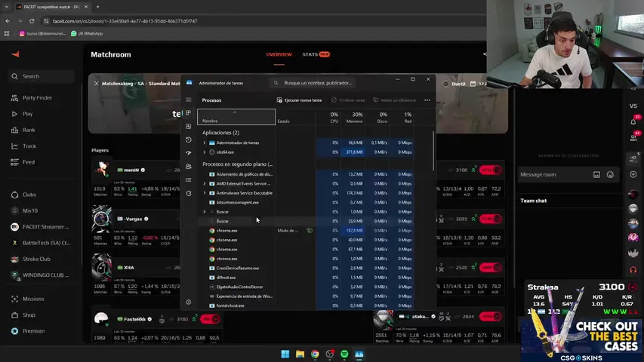Expand the first Buscar process row
The height and width of the screenshot is (362, 644).
[205, 212]
